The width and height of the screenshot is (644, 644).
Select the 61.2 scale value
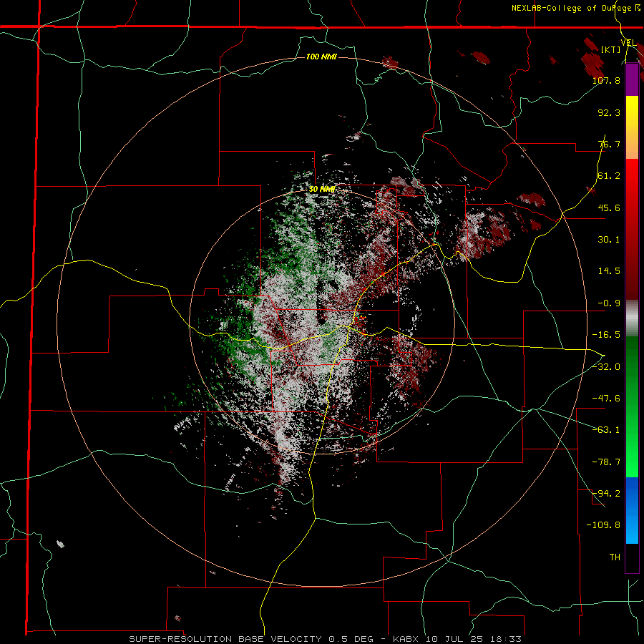pos(609,176)
